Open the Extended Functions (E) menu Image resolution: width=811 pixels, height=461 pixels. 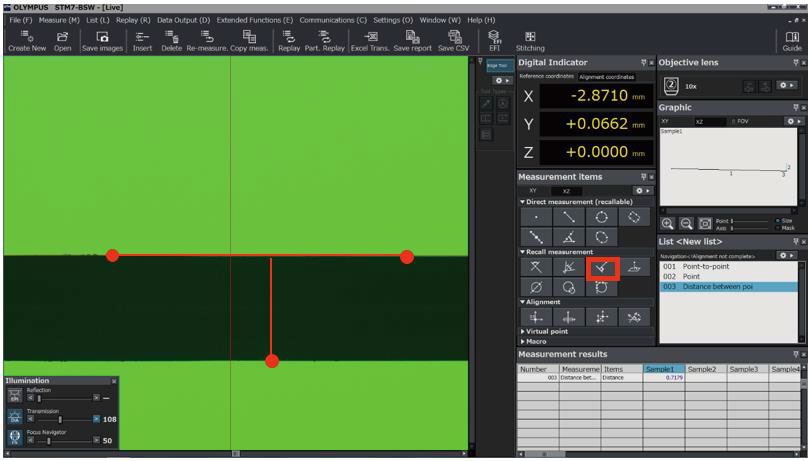(253, 20)
